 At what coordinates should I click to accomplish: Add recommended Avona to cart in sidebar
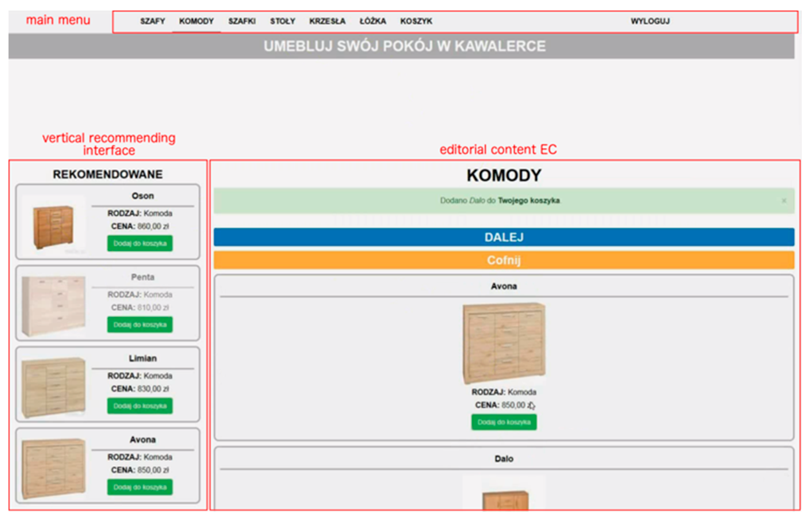[140, 487]
